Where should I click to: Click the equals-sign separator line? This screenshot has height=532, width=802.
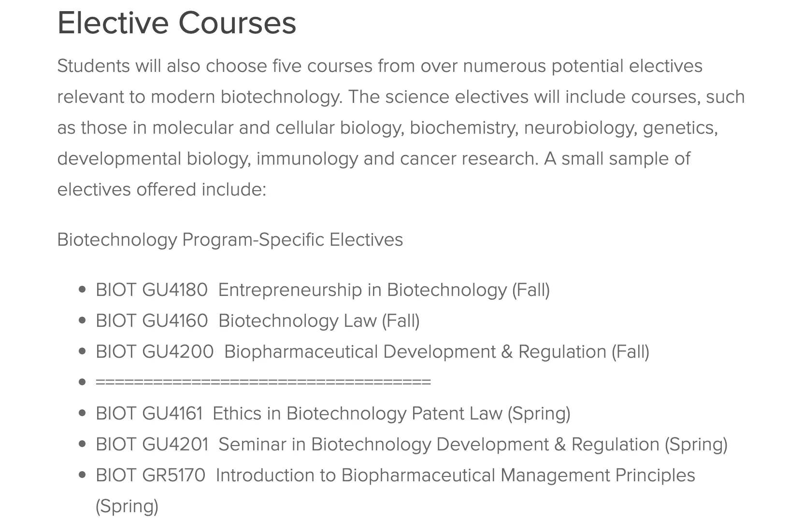coord(263,382)
